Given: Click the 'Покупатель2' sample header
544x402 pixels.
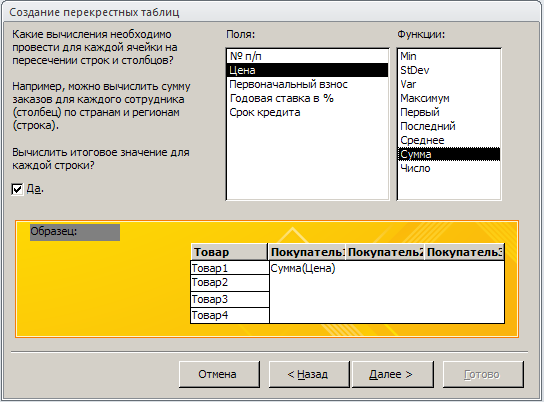Looking at the screenshot, I should pos(385,252).
